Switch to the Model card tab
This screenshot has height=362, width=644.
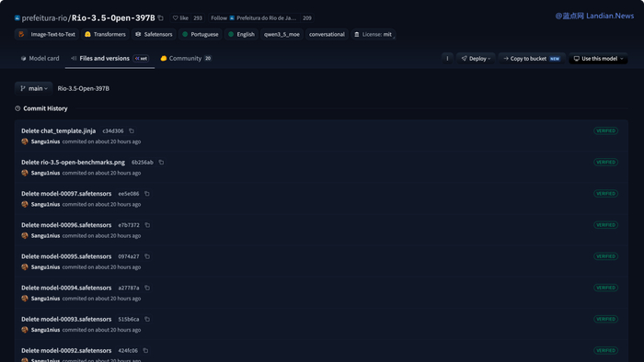40,59
